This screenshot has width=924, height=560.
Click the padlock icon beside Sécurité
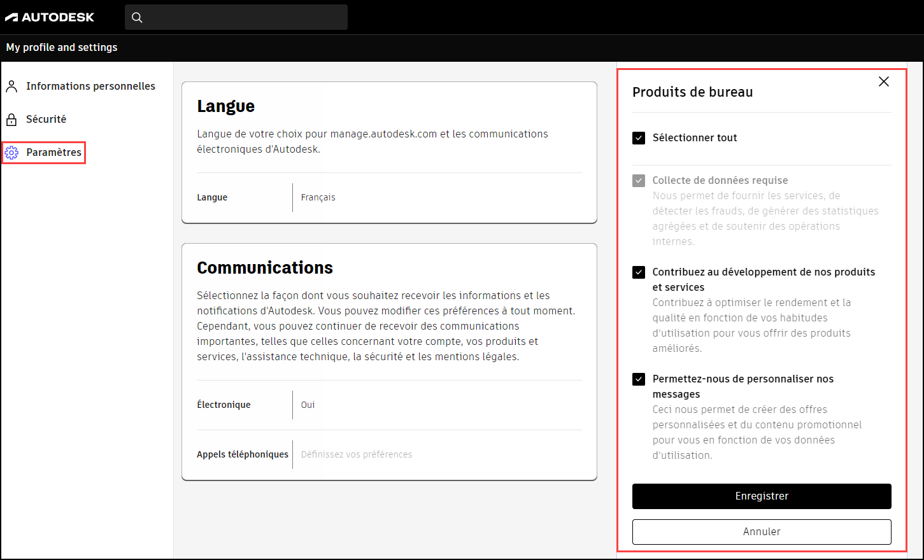pyautogui.click(x=11, y=119)
